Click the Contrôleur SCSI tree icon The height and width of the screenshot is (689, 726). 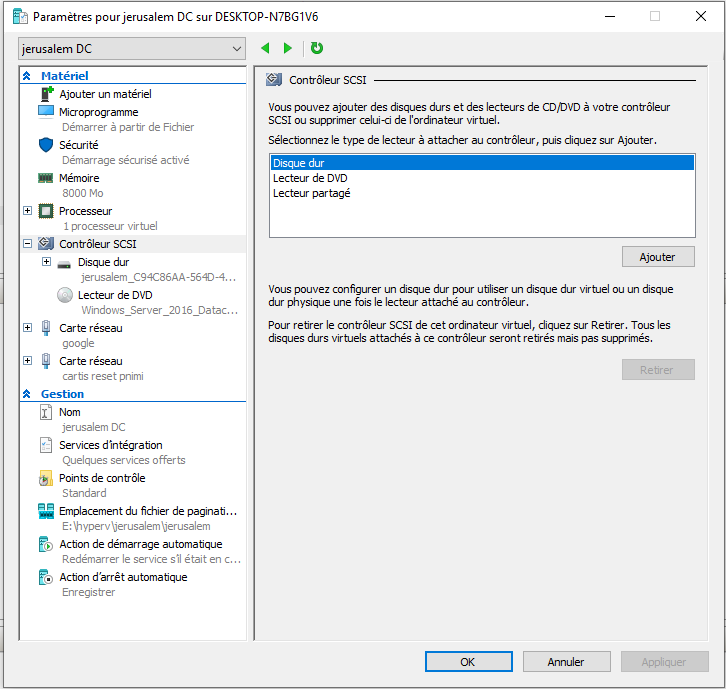pyautogui.click(x=46, y=244)
